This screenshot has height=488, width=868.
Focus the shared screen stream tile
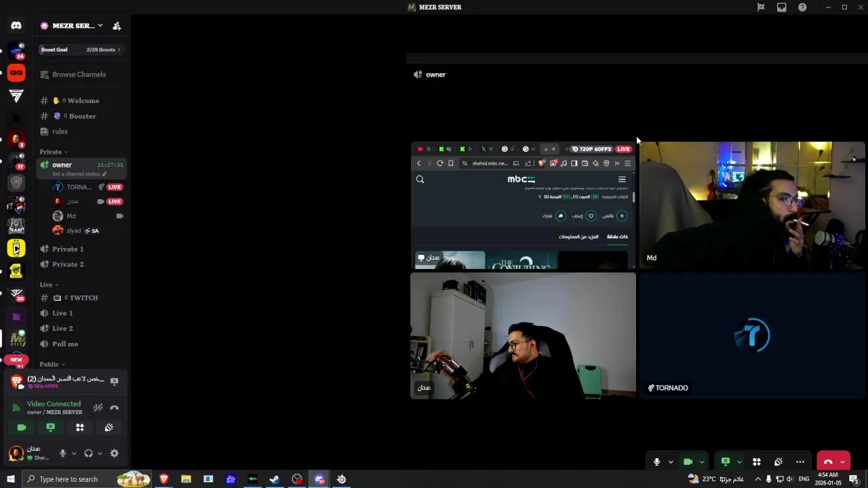(x=523, y=205)
